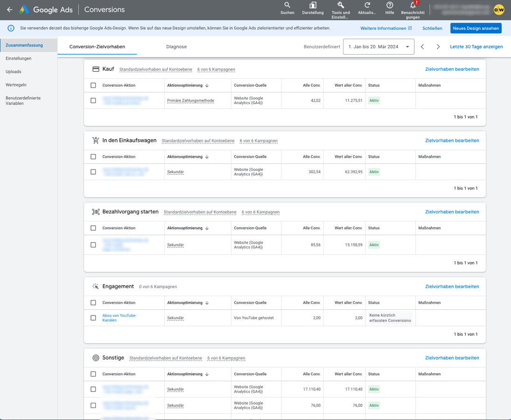Image resolution: width=511 pixels, height=420 pixels.
Task: Click the yellow account avatar icon
Action: [499, 9]
